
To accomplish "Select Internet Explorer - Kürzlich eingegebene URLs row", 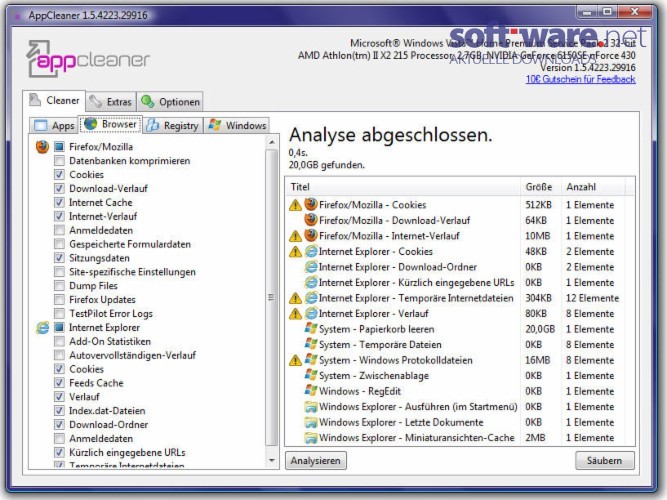I will coord(460,283).
